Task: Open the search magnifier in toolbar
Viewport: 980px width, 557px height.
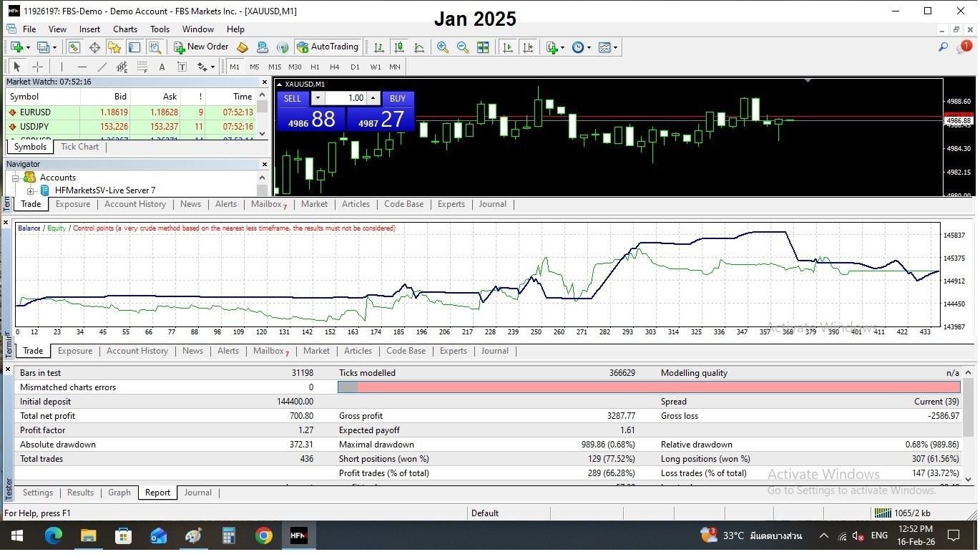Action: pyautogui.click(x=943, y=47)
